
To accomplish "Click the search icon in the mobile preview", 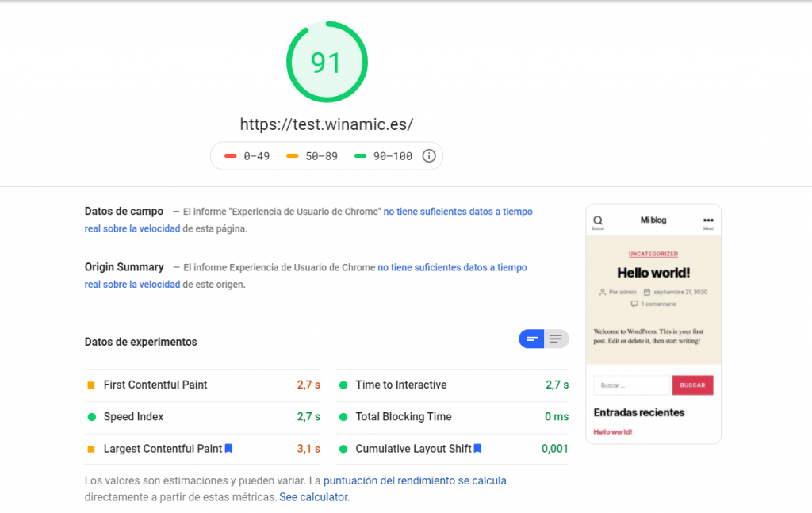I will tap(598, 220).
